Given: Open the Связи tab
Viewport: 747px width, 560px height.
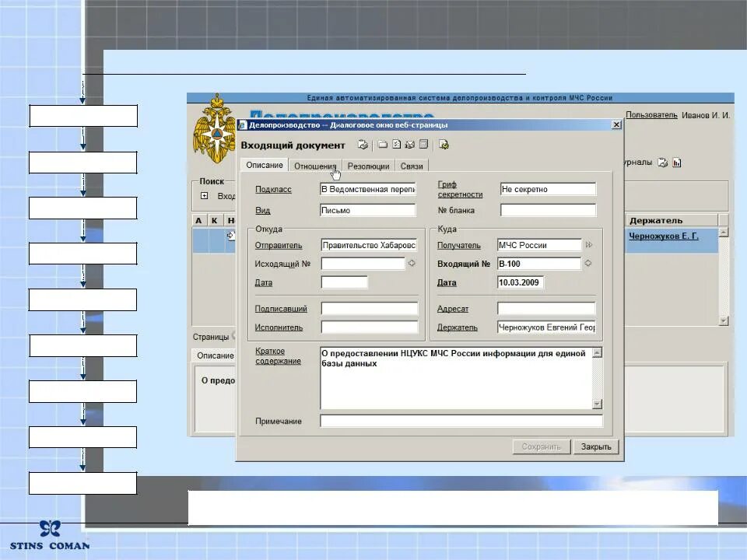Looking at the screenshot, I should (412, 166).
